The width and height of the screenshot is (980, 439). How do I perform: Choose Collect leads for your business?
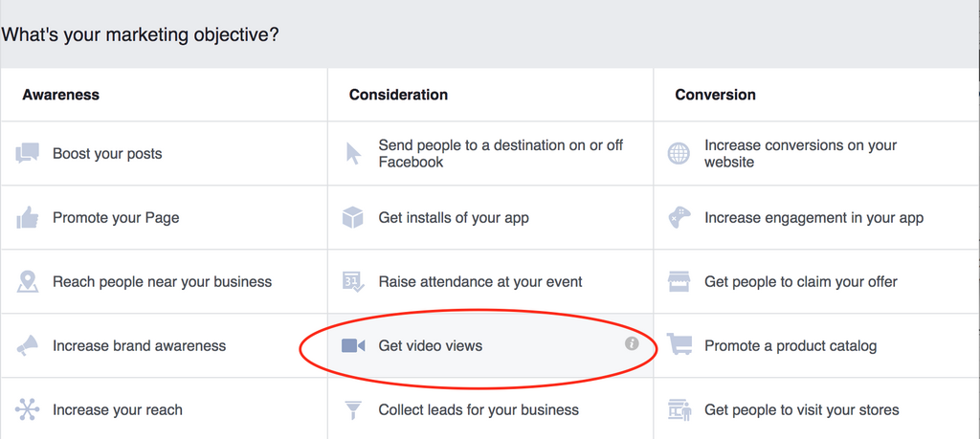pyautogui.click(x=479, y=409)
